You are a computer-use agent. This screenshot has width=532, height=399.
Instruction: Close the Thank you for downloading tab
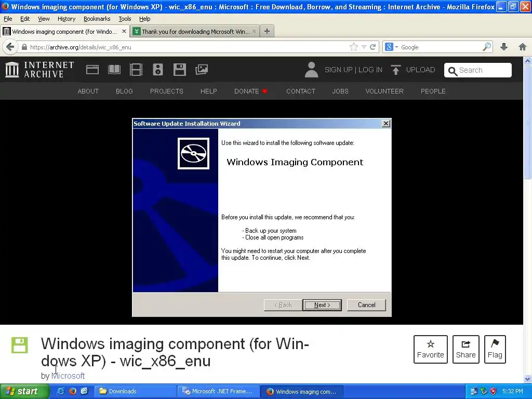tap(254, 31)
